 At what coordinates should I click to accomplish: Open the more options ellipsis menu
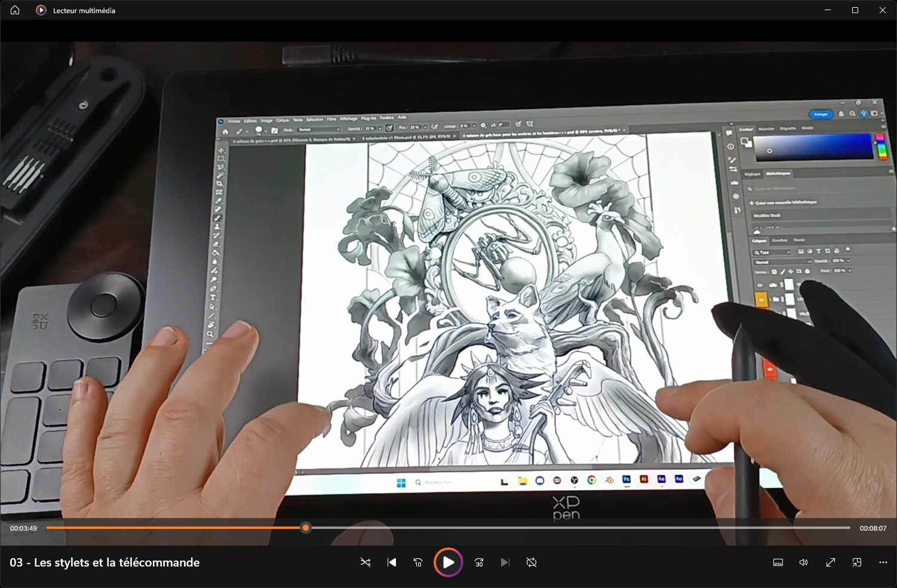[883, 562]
